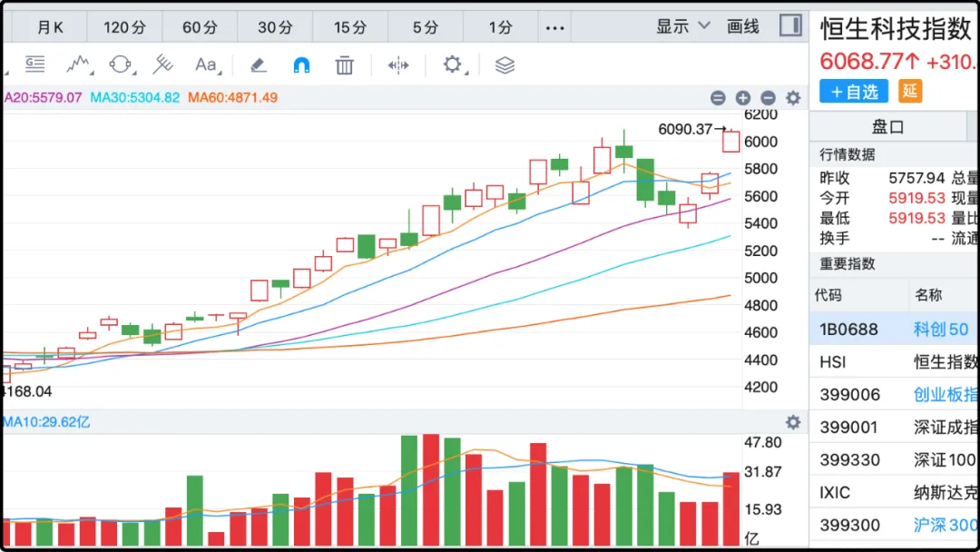Viewport: 980px width, 552px height.
Task: Switch to the 月K period tab
Action: click(x=50, y=27)
